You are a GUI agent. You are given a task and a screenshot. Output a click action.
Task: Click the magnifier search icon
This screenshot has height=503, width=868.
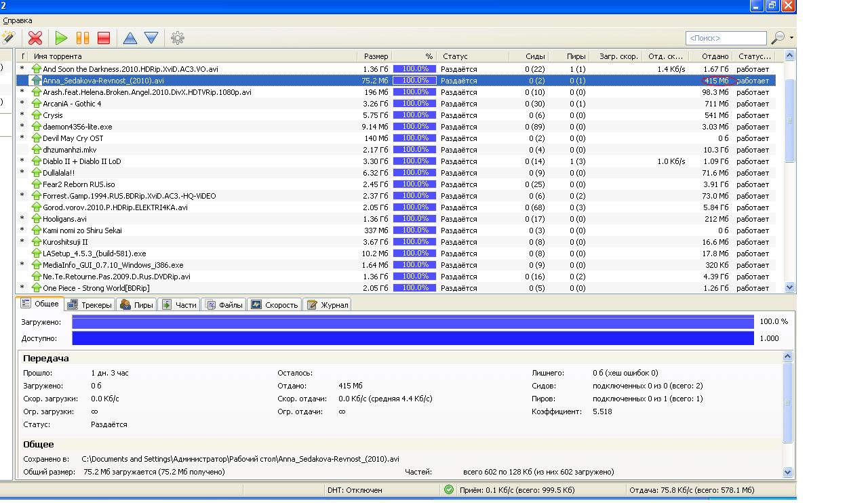(x=778, y=38)
